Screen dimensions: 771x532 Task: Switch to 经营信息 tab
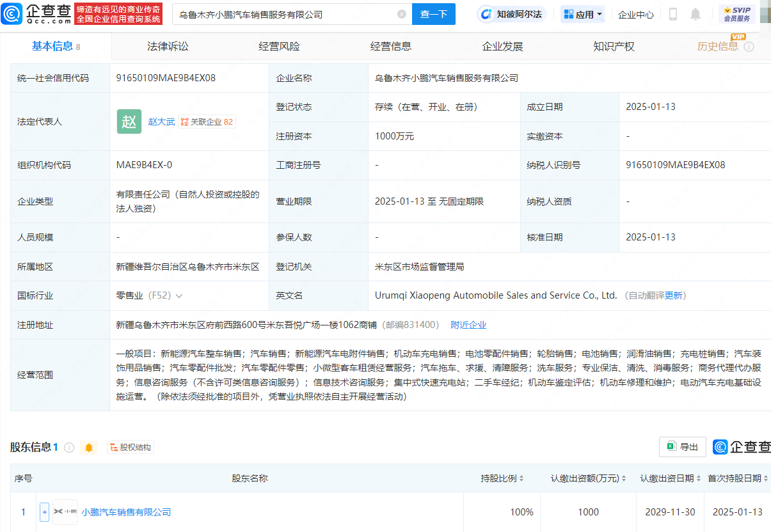coord(390,46)
